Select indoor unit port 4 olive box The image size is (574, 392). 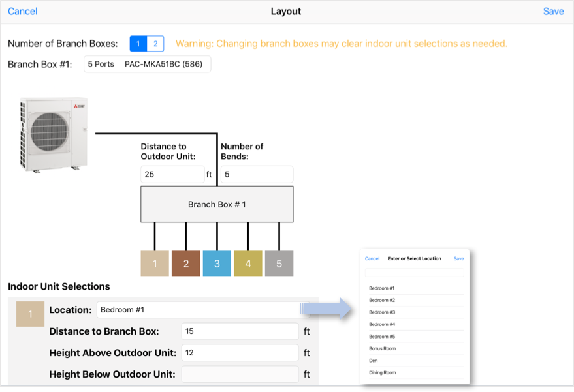[x=248, y=264]
